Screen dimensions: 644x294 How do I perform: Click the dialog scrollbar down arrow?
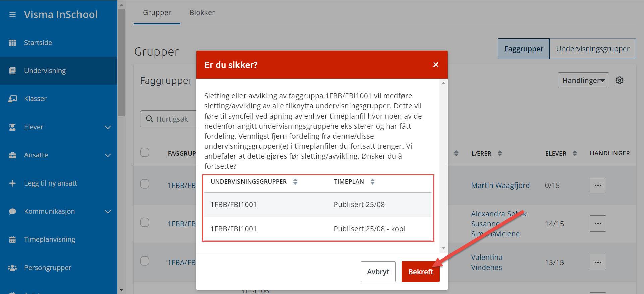tap(443, 248)
